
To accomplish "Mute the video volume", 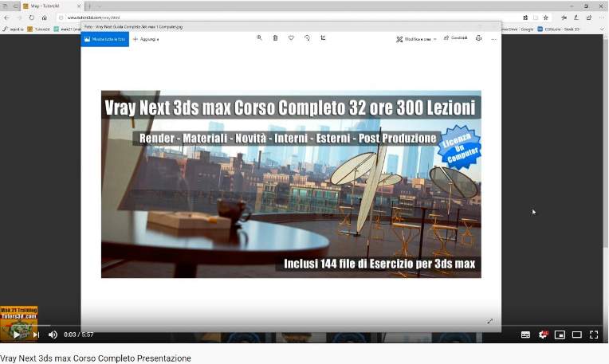I will 53,335.
